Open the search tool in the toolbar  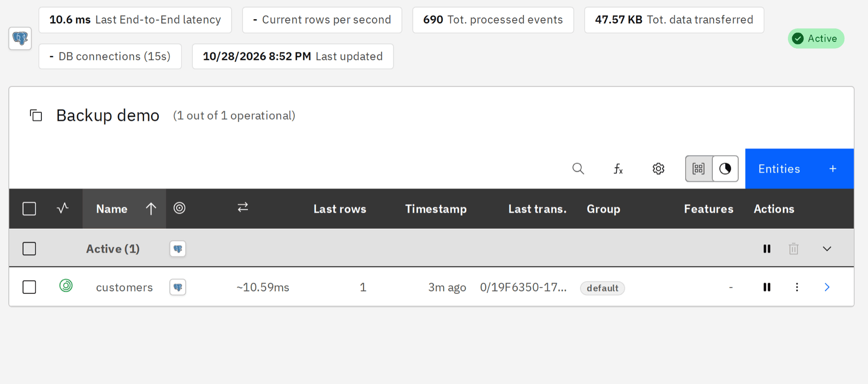578,169
